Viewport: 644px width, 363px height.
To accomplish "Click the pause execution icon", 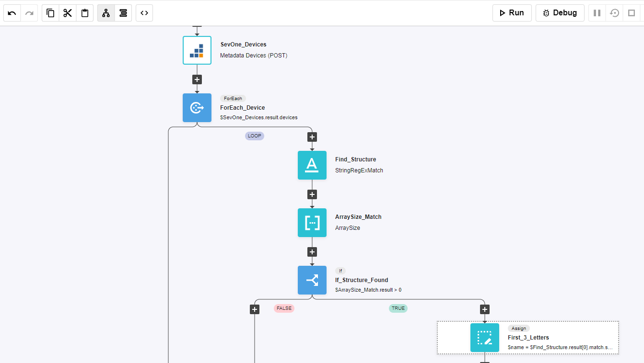I will (597, 13).
